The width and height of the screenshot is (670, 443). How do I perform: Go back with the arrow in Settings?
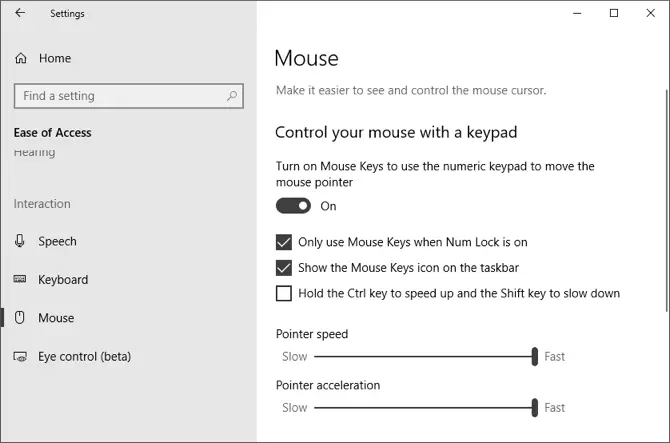pyautogui.click(x=20, y=13)
